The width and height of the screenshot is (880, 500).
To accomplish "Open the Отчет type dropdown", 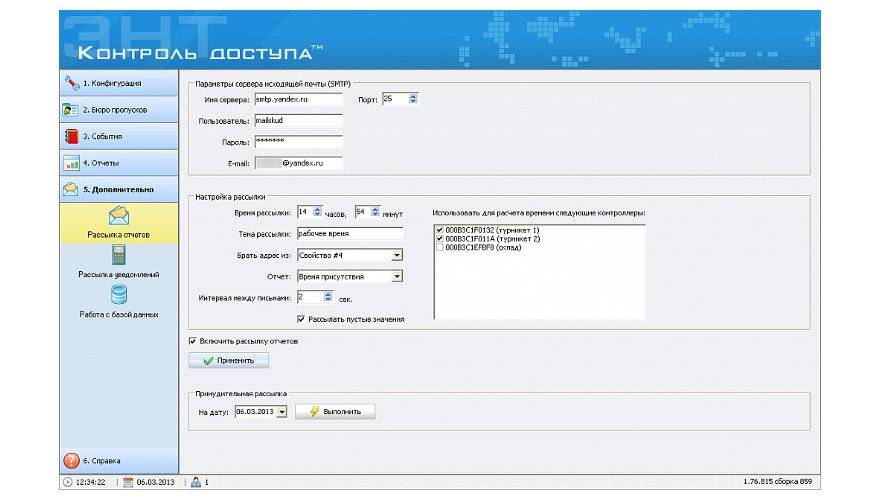I will click(x=397, y=276).
